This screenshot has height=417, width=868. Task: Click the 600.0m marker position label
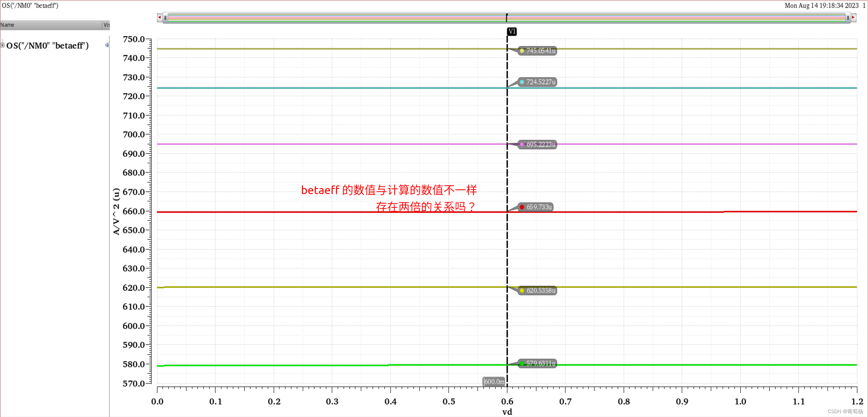click(494, 382)
